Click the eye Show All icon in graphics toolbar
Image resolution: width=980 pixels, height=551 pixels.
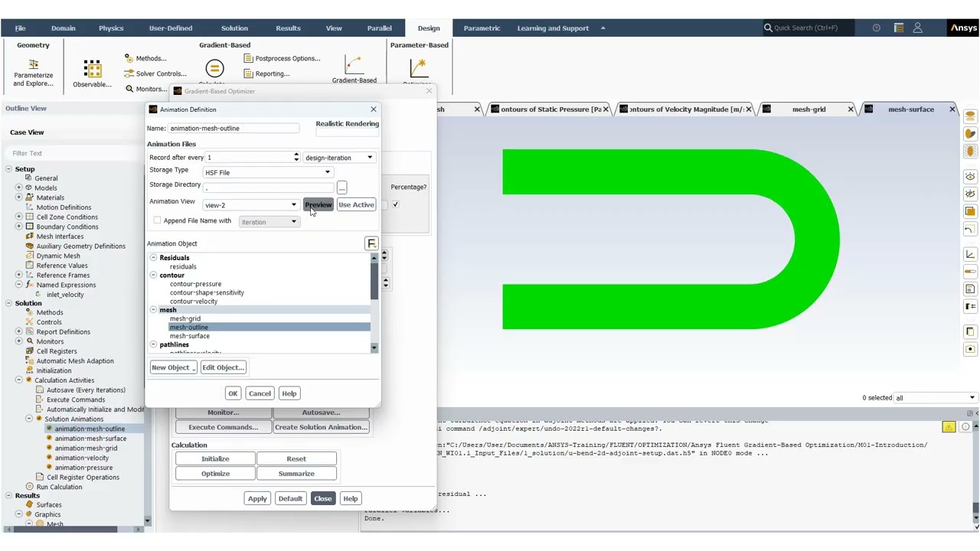(x=970, y=177)
